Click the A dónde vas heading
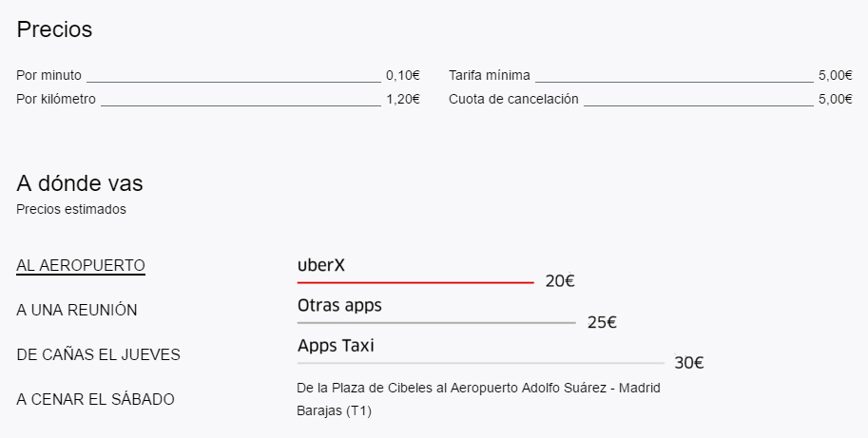The height and width of the screenshot is (438, 868). 80,183
